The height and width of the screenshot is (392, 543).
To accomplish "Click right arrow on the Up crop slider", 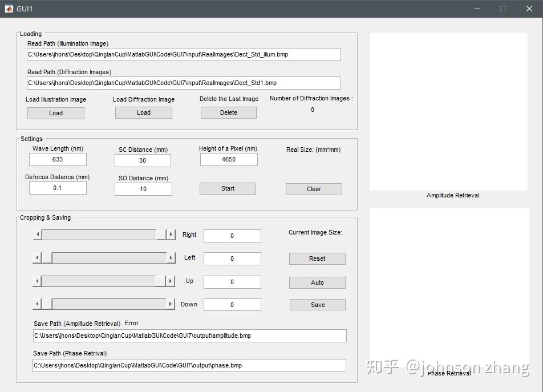I will 171,281.
